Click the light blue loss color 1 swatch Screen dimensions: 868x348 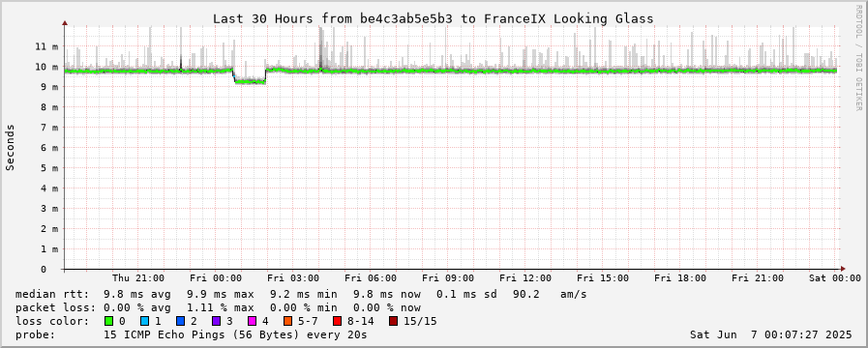pos(144,321)
